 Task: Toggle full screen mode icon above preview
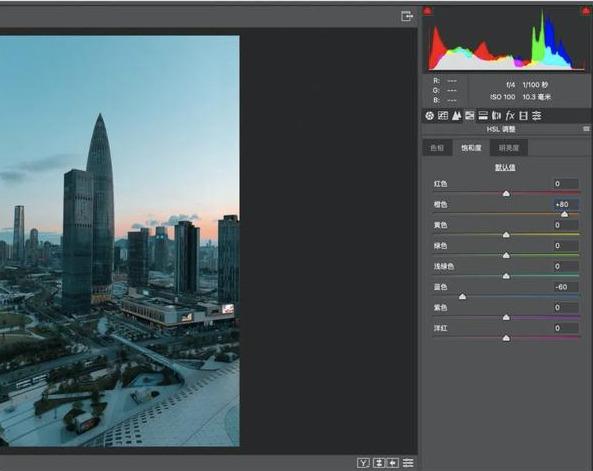(407, 16)
